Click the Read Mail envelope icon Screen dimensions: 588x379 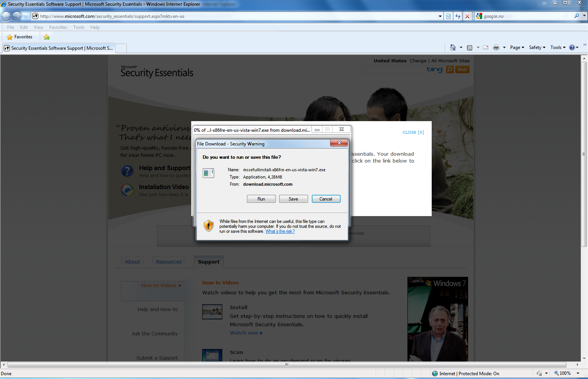[x=486, y=47]
